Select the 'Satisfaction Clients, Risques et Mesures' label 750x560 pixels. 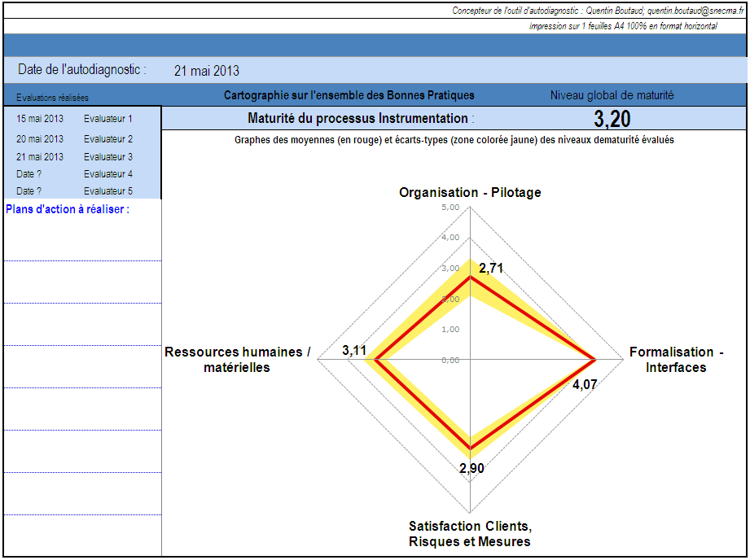pyautogui.click(x=470, y=534)
